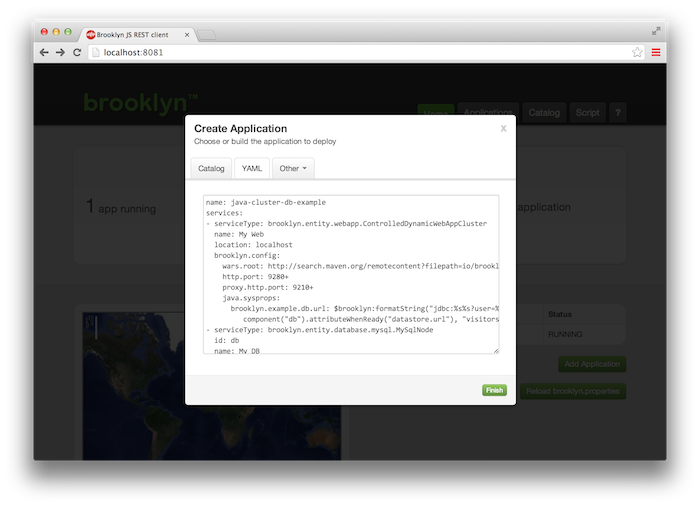
Task: Close the Create Application dialog with X
Action: tap(503, 129)
